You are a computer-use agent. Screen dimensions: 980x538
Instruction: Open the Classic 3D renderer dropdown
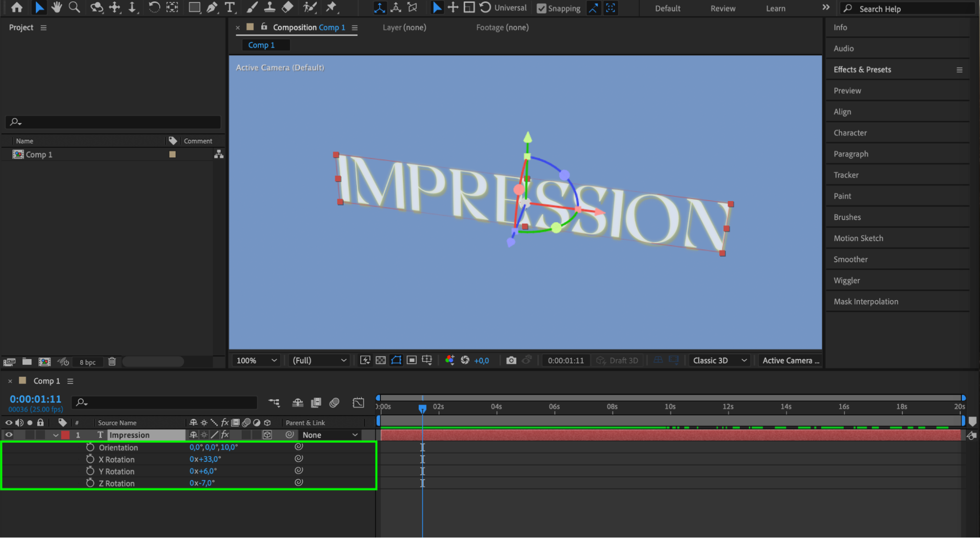pyautogui.click(x=719, y=360)
